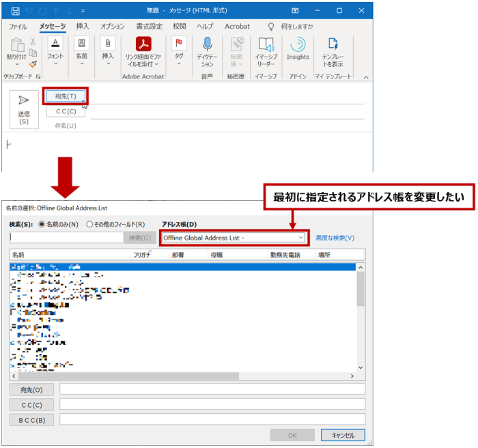This screenshot has height=448, width=478.
Task: Select the その他のフィールド(R) radio button
Action: [90, 224]
